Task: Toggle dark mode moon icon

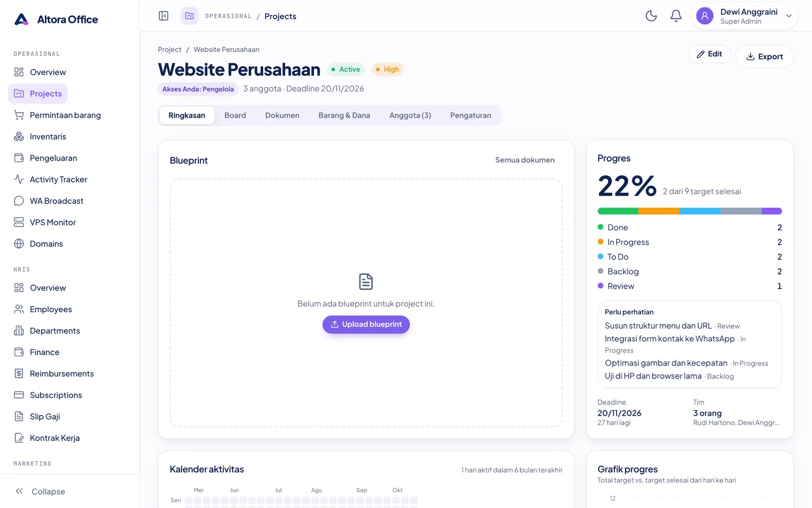Action: 651,16
